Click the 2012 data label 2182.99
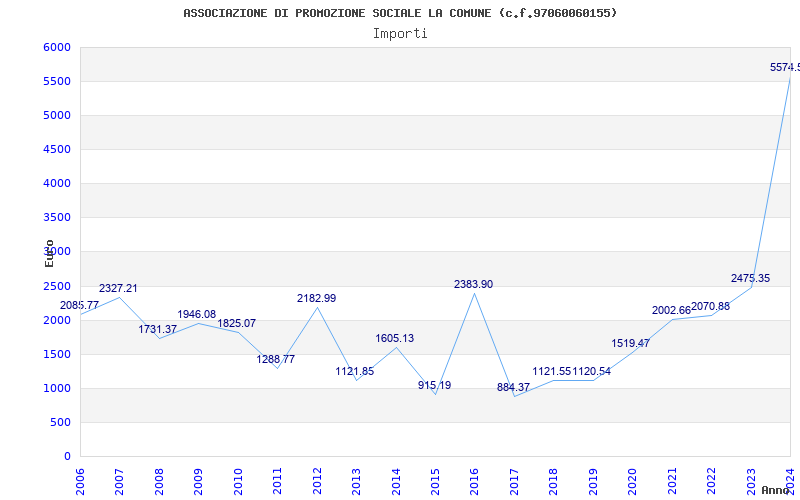Screen dimensions: 800x500 tap(316, 298)
